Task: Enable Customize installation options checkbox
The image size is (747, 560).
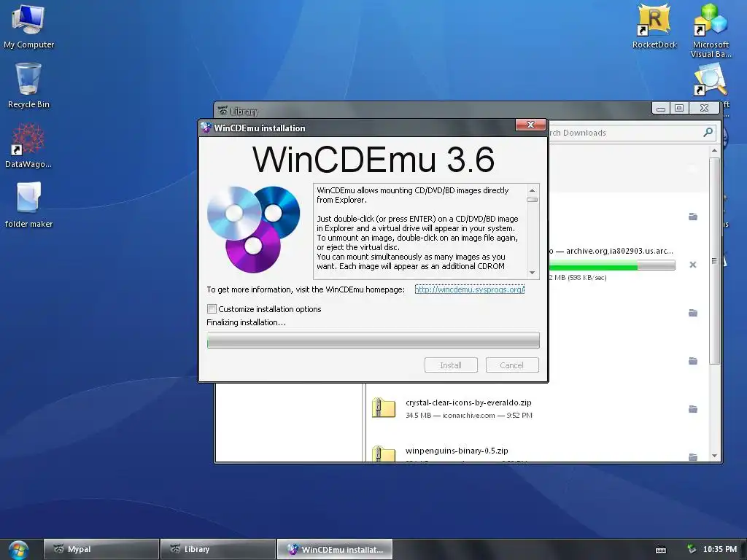Action: coord(212,308)
